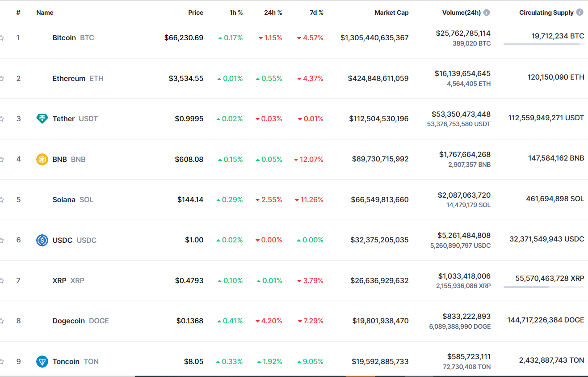Click Tether market cap $112,504,530,196
Viewport: 588px width, 377px height.
point(379,119)
